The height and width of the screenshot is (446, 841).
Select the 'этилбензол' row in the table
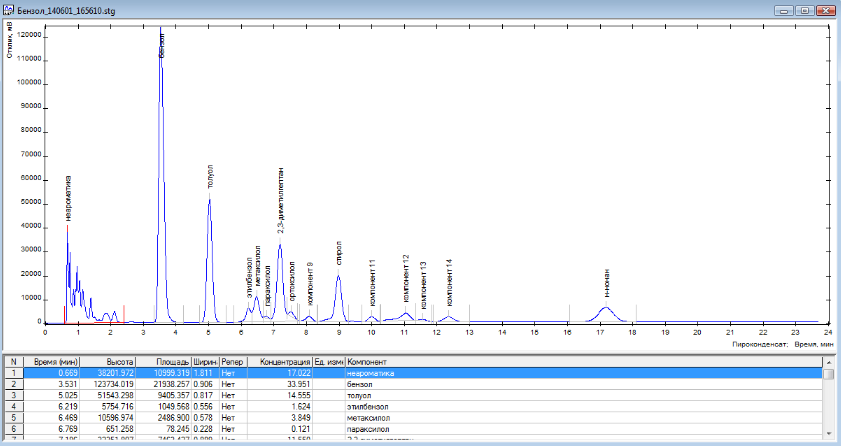(x=368, y=408)
